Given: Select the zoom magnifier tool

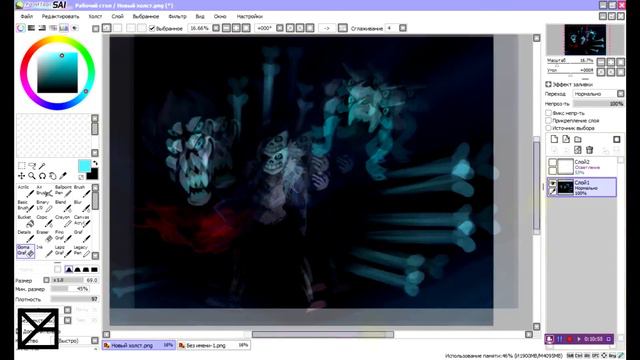Looking at the screenshot, I should [x=32, y=176].
